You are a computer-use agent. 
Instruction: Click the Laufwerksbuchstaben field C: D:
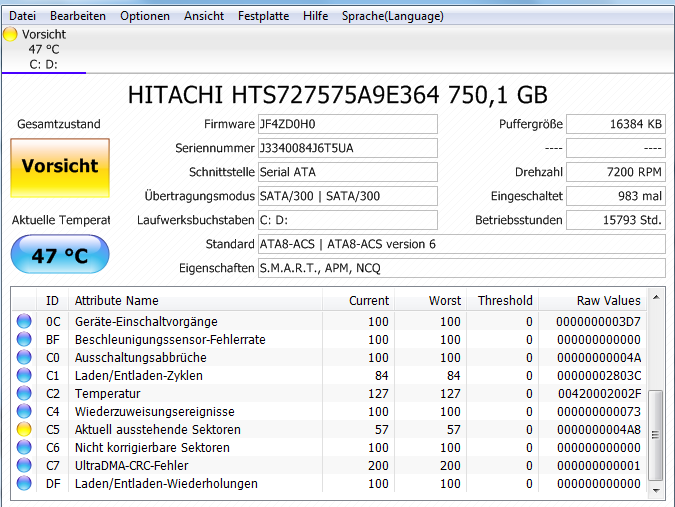tap(347, 220)
